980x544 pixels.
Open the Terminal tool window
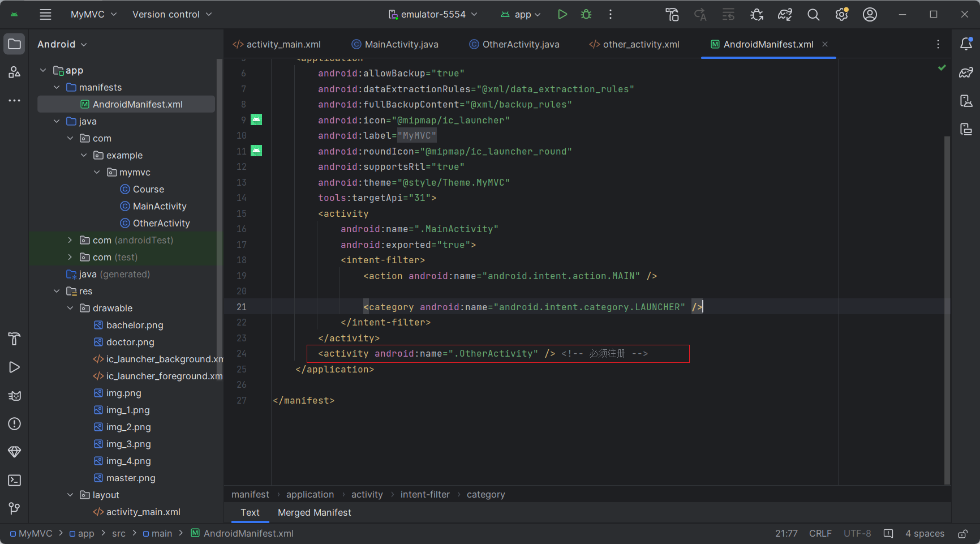[15, 480]
